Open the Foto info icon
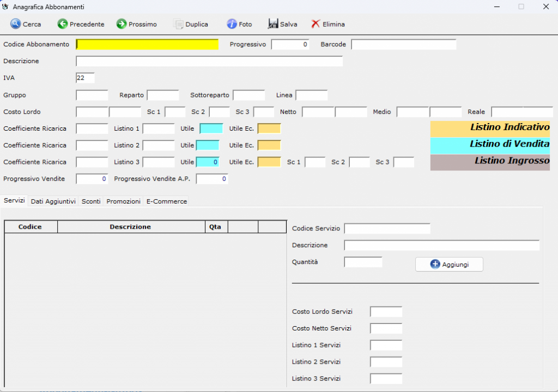 [x=232, y=24]
